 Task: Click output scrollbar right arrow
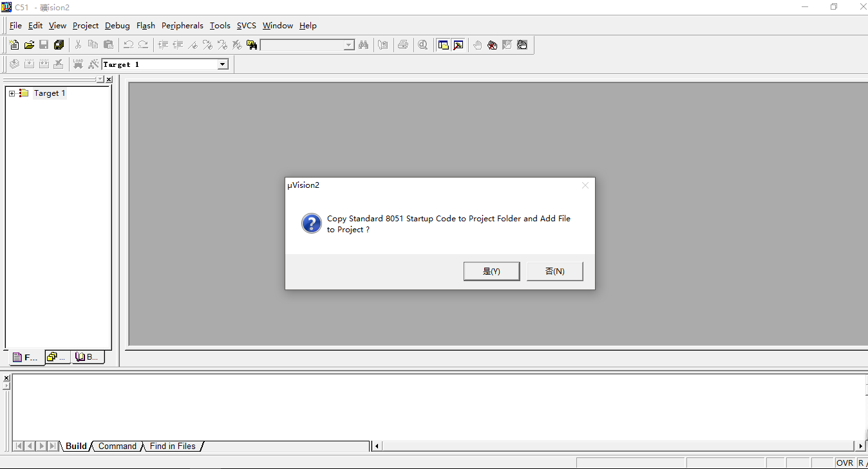861,446
